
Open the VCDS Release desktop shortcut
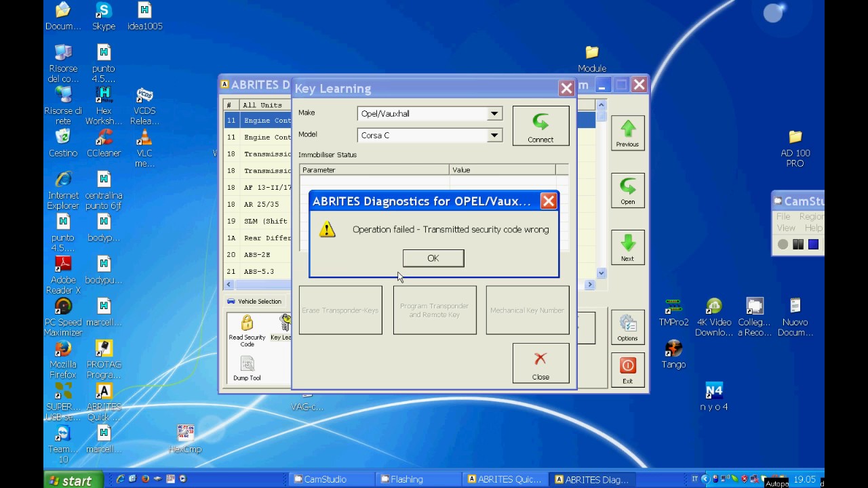click(x=144, y=106)
